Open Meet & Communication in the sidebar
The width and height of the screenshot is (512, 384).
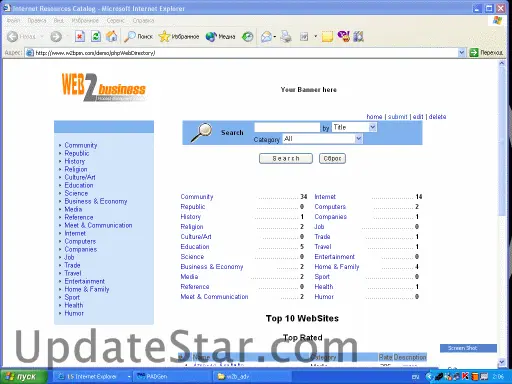click(98, 225)
